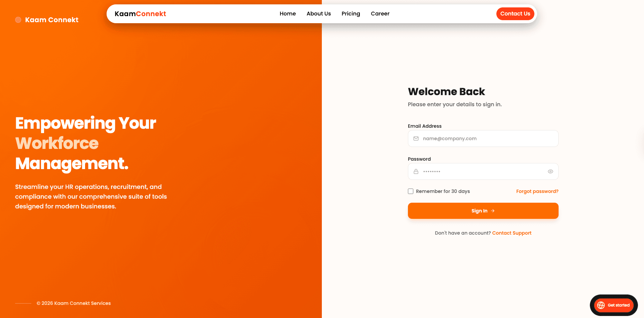
Task: Go to About Us page
Action: [319, 14]
